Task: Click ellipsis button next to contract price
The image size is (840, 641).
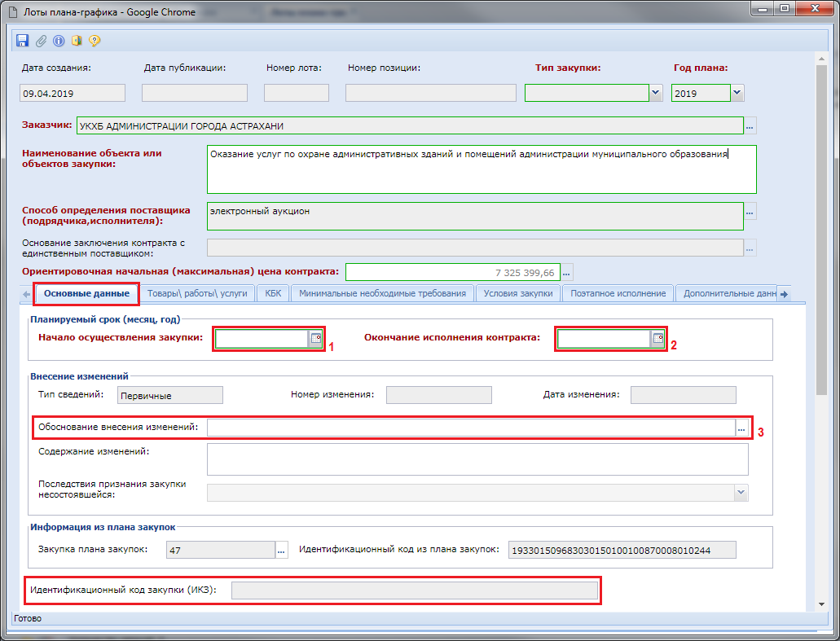Action: (567, 272)
